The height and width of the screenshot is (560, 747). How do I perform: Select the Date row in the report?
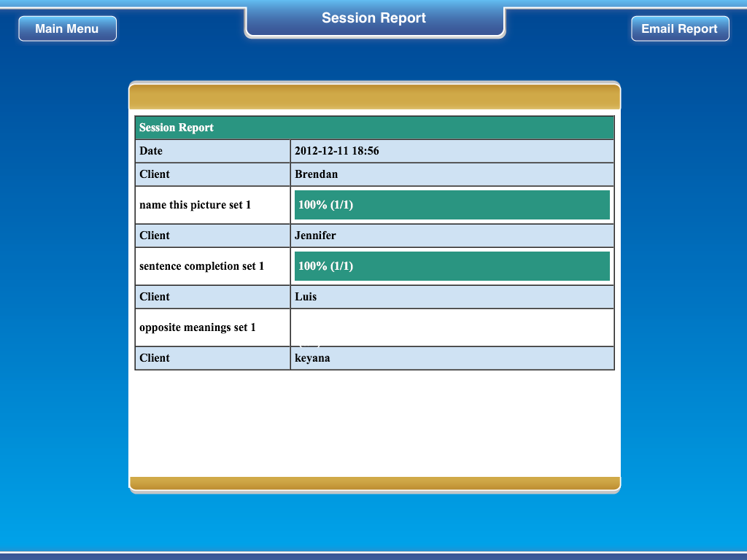(212, 151)
